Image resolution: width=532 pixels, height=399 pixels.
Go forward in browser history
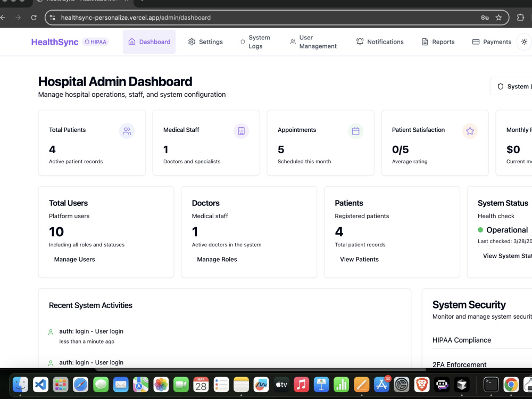[18, 18]
